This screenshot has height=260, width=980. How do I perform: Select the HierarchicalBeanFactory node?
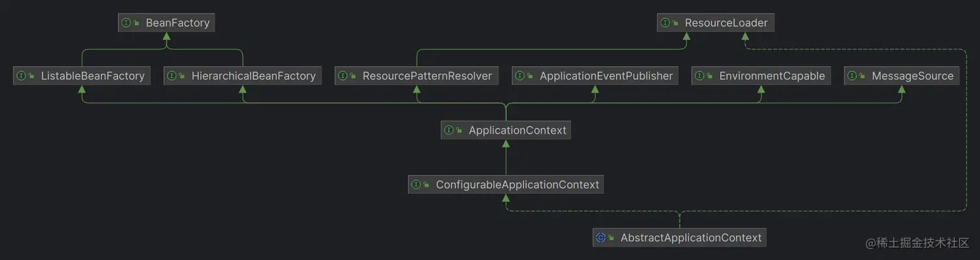[242, 76]
